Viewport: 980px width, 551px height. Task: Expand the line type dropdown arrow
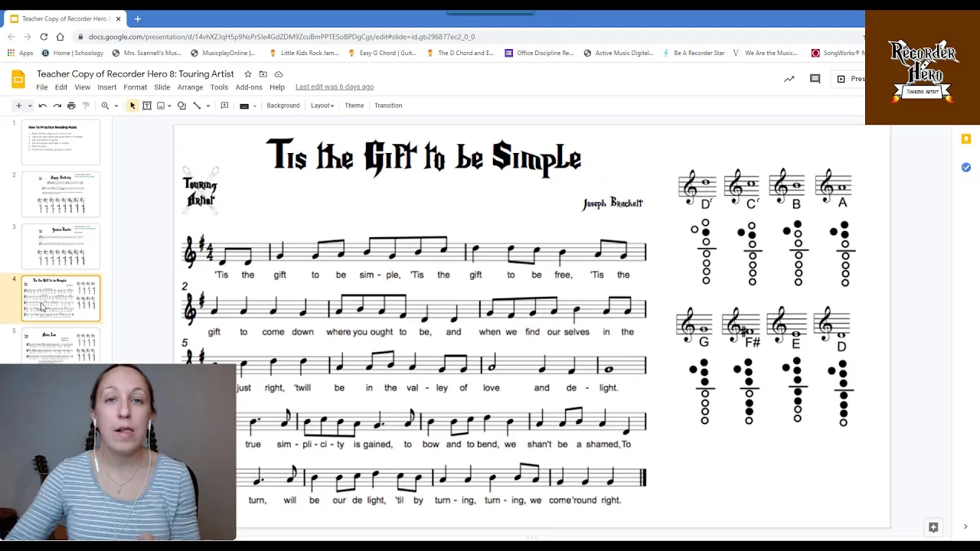tap(207, 106)
